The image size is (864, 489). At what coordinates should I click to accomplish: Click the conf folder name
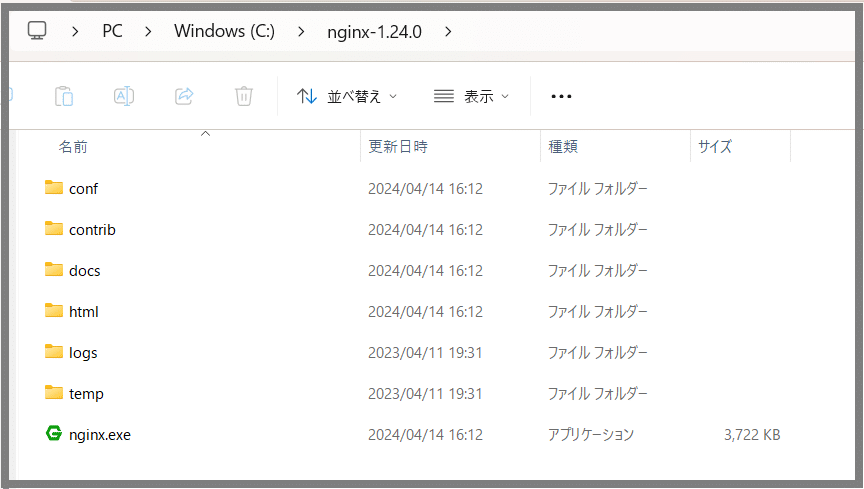click(83, 189)
